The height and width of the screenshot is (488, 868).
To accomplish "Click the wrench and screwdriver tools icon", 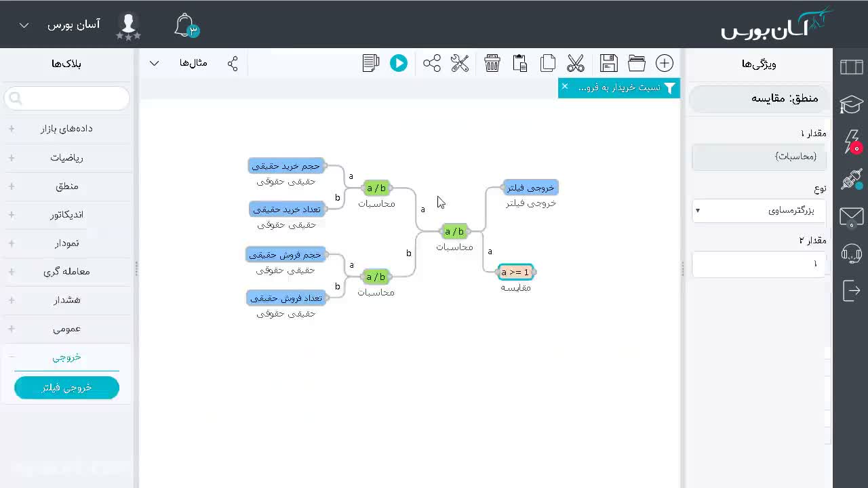I will coord(460,63).
